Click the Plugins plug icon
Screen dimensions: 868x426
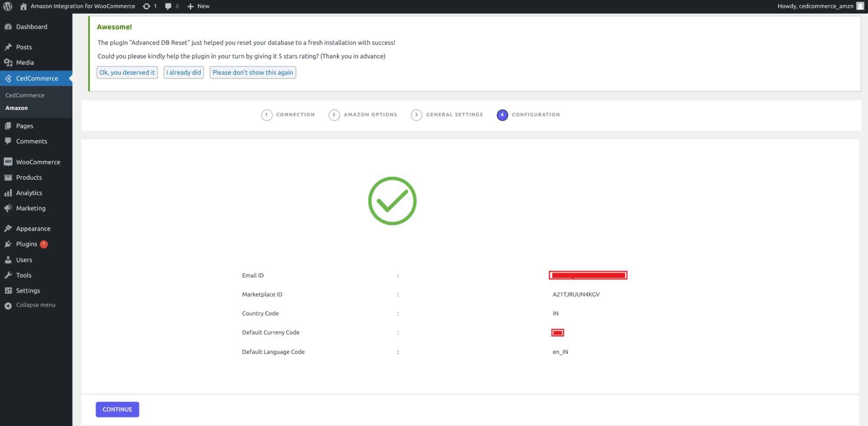coord(8,244)
